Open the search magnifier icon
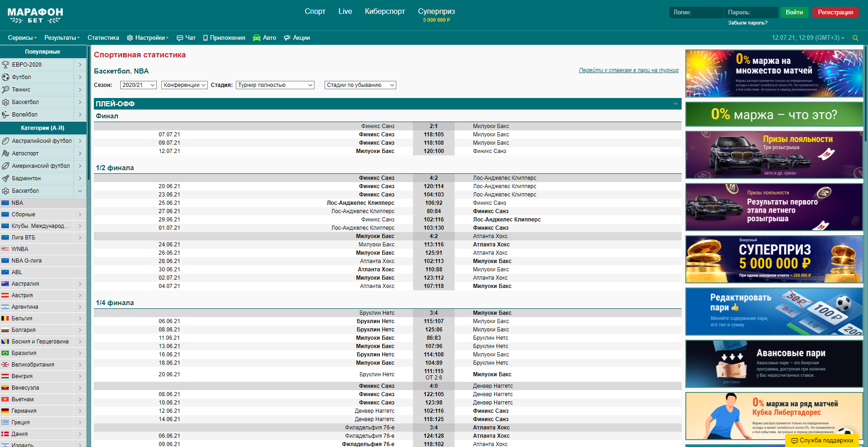868x447 pixels. tap(856, 38)
